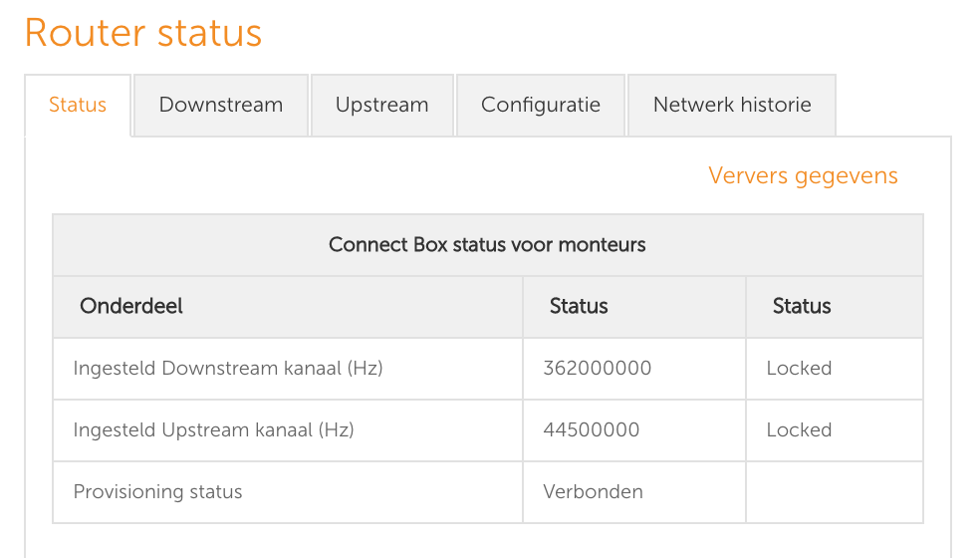Select the Ingesteld Downstream kanaal (Hz) row label
Viewport: 980px width, 558px height.
(228, 368)
